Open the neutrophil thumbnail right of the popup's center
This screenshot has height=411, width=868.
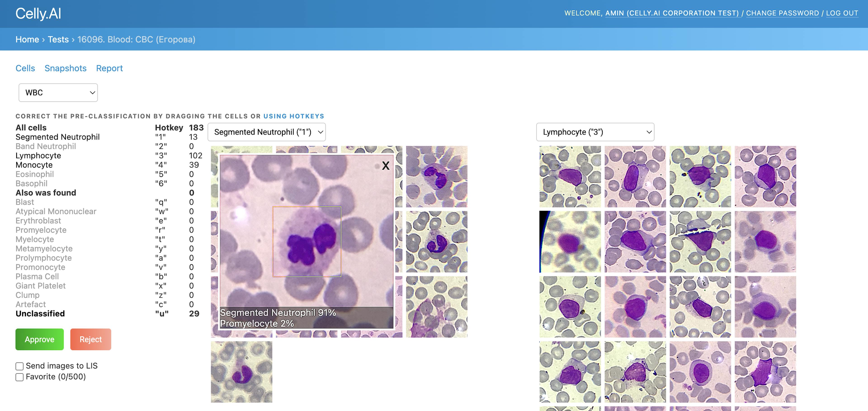tap(437, 241)
